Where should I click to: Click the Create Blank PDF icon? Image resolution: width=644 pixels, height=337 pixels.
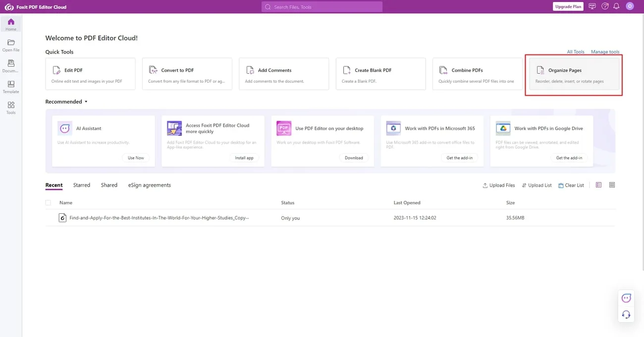pos(347,71)
